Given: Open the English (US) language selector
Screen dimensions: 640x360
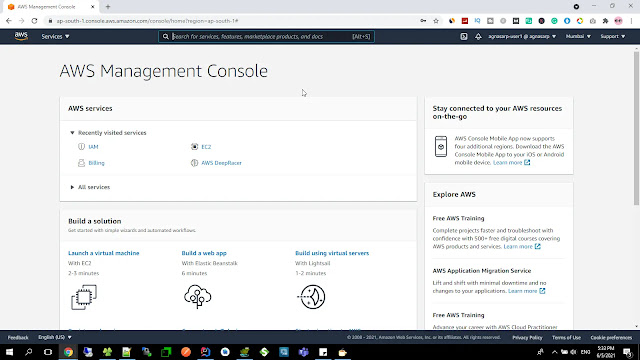Looking at the screenshot, I should point(55,337).
